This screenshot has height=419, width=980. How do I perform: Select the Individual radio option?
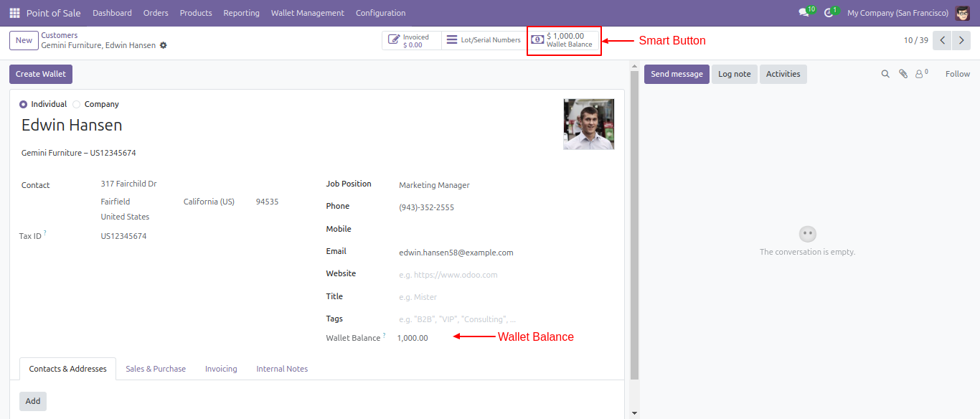tap(24, 104)
